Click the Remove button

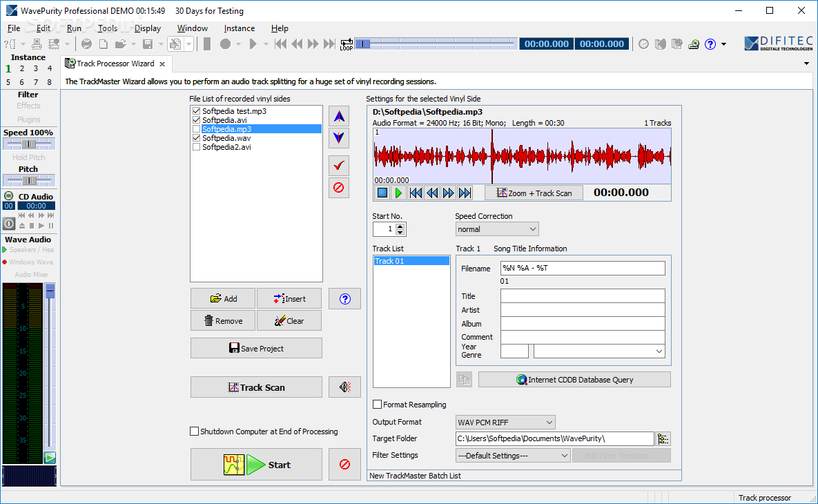coord(223,321)
